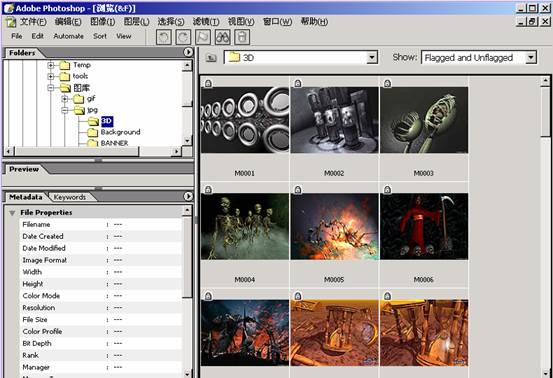553x378 pixels.
Task: Click the Adobe Photoshop title bar icon
Action: [8, 8]
